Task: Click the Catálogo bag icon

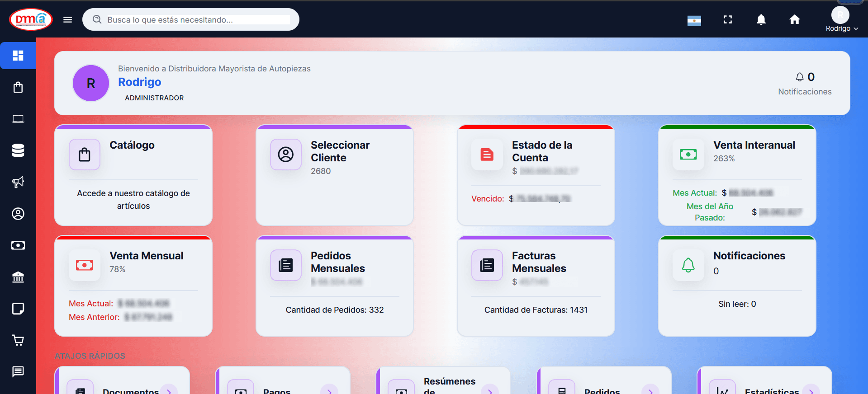Action: click(x=85, y=155)
